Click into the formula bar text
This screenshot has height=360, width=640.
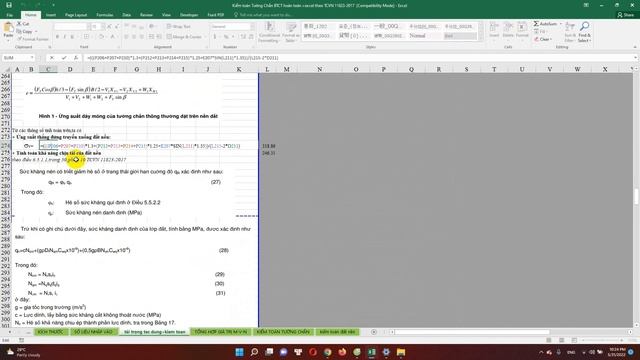359,58
